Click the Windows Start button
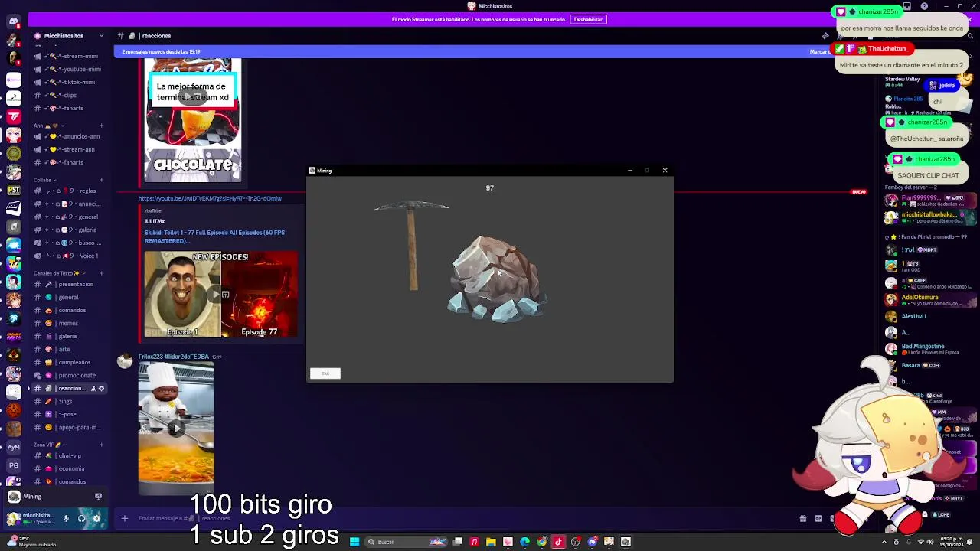 click(x=354, y=542)
